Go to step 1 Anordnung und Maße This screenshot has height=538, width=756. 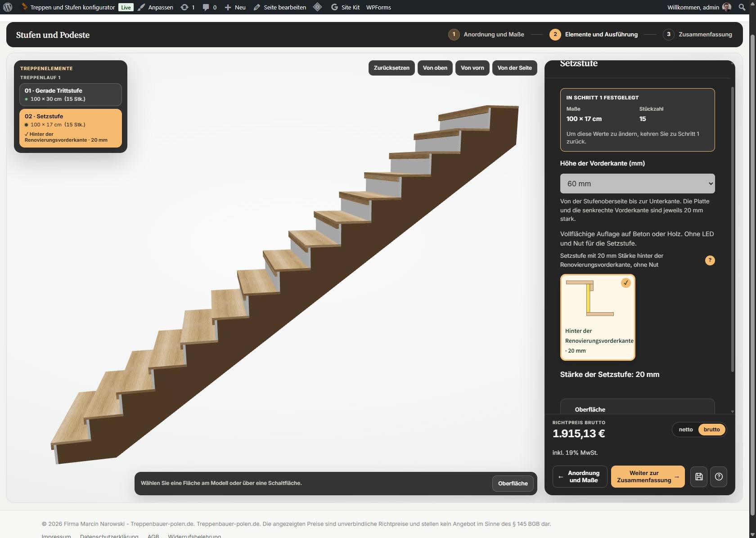pos(486,35)
